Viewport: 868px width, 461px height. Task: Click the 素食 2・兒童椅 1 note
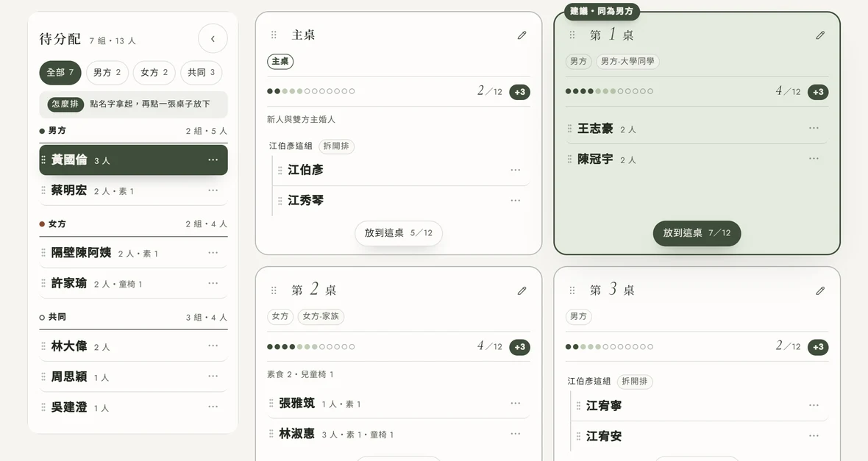300,375
